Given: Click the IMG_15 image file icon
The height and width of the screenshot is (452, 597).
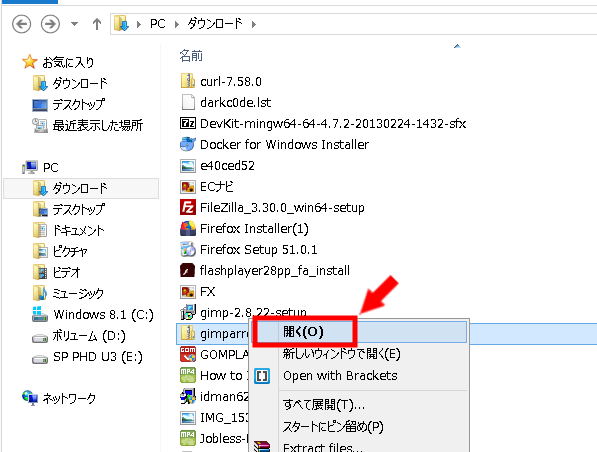Looking at the screenshot, I should (x=188, y=418).
